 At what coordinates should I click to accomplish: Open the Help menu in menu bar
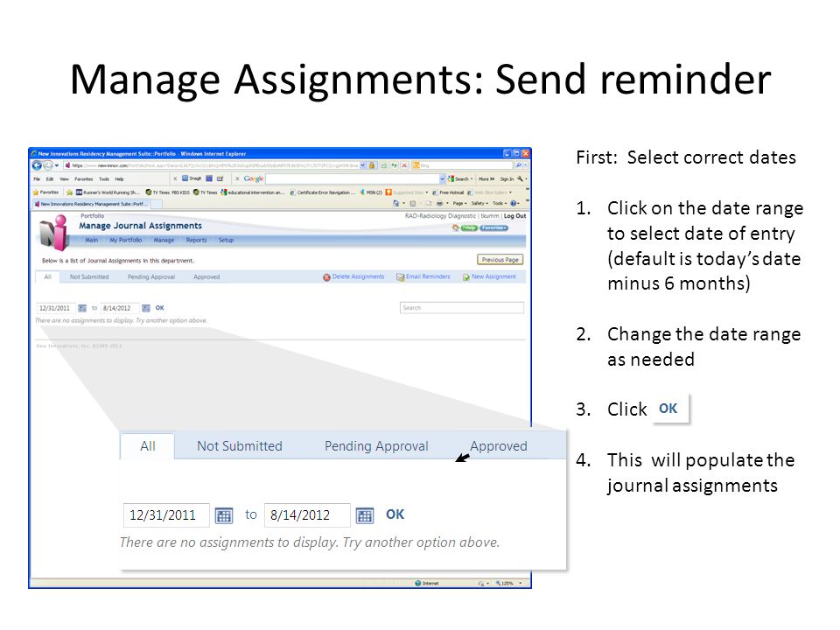120,178
